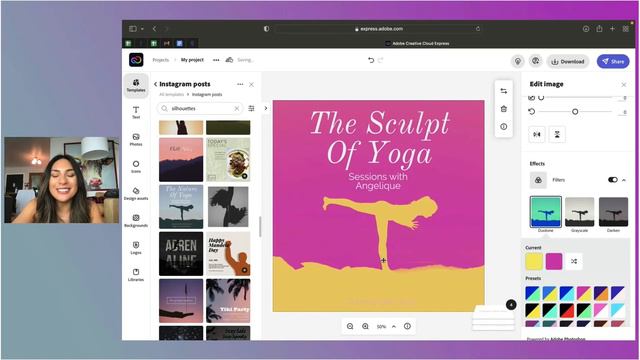Open the Libraries sidebar panel
640x360 pixels.
(x=136, y=275)
